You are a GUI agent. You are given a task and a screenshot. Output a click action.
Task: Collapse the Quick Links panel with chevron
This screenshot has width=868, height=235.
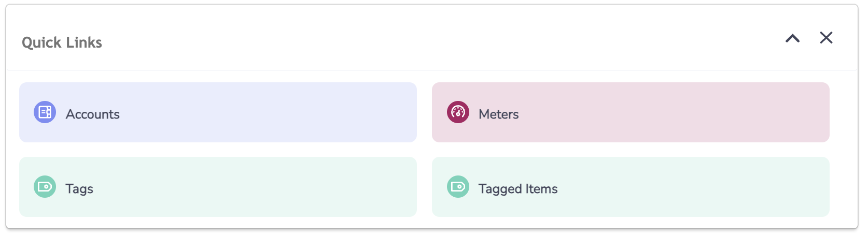[792, 38]
